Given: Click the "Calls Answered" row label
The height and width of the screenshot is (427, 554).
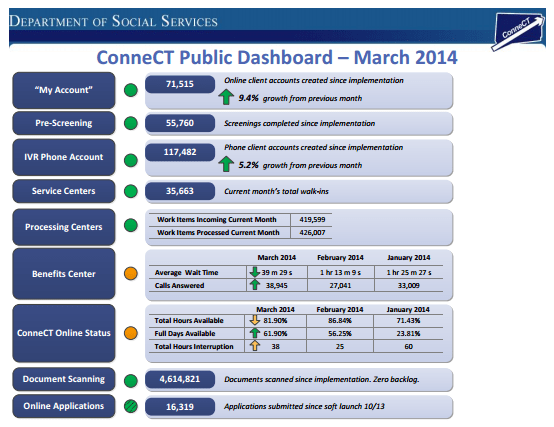Looking at the screenshot, I should 179,285.
